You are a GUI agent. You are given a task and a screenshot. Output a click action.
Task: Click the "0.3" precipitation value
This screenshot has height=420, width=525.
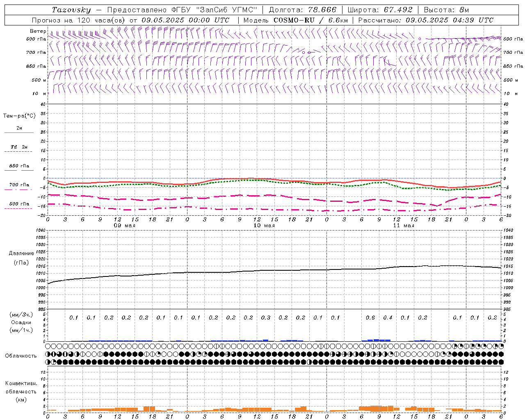[266, 317]
